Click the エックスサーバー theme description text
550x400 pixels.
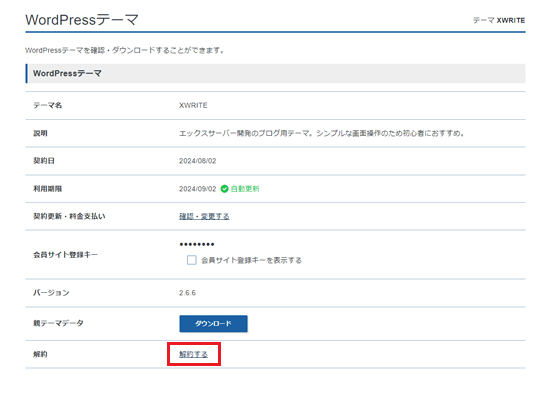[322, 133]
